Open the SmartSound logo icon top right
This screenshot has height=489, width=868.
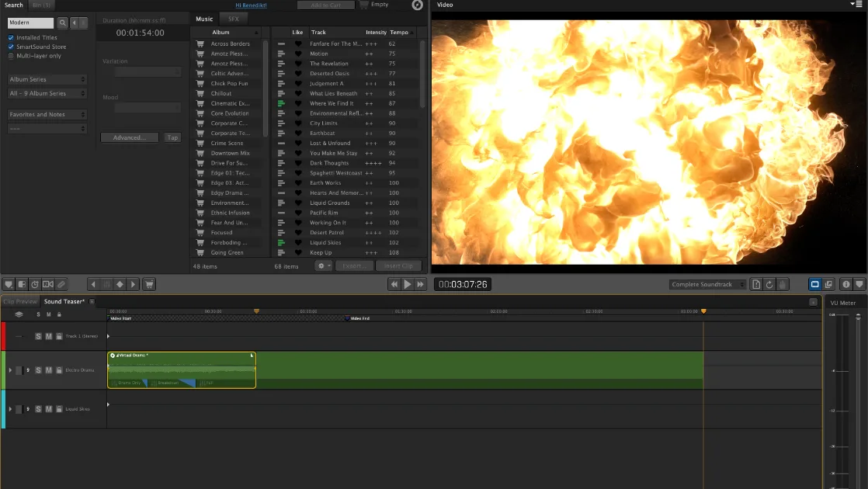(x=418, y=5)
